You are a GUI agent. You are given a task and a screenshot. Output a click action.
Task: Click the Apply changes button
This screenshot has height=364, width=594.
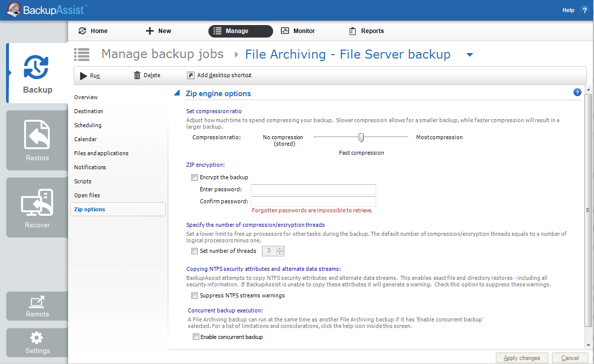tap(521, 358)
